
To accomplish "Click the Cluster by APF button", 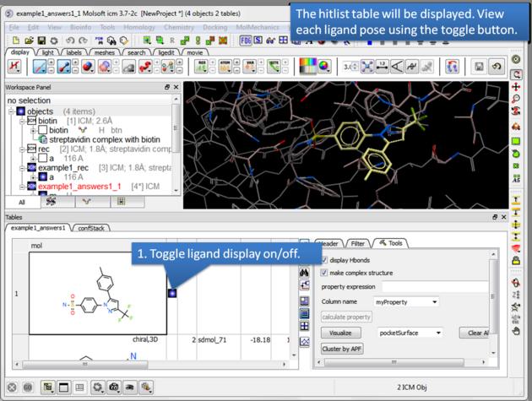I will [x=342, y=349].
